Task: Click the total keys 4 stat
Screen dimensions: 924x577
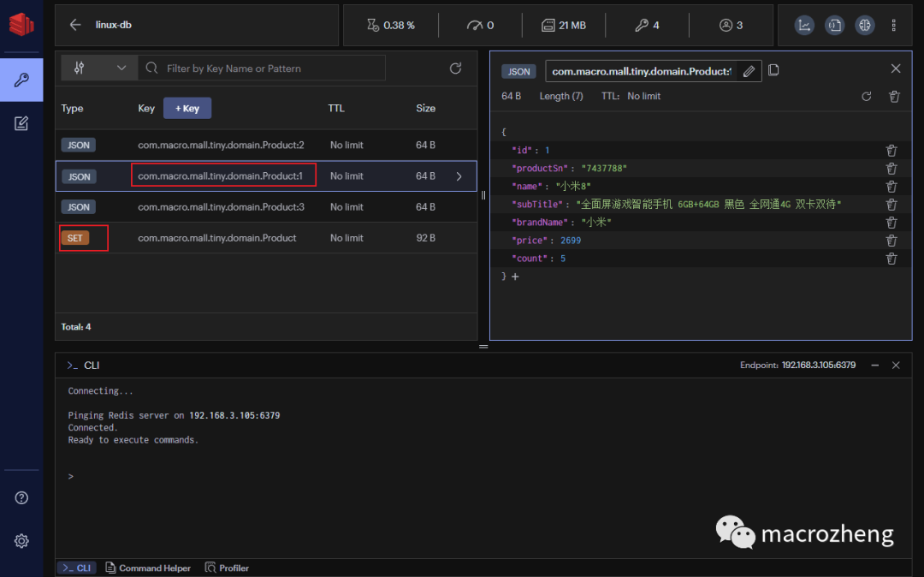Action: coord(647,26)
